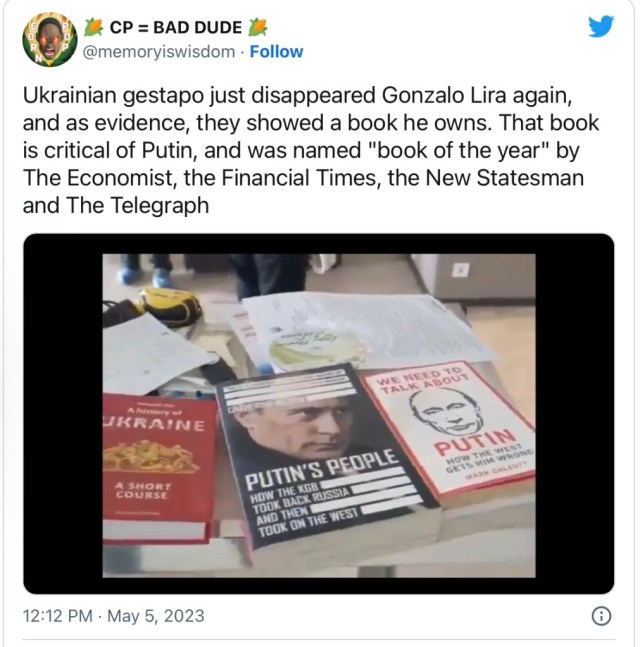Play the embedded video of the books
Screen dimensions: 640x647
319,416
